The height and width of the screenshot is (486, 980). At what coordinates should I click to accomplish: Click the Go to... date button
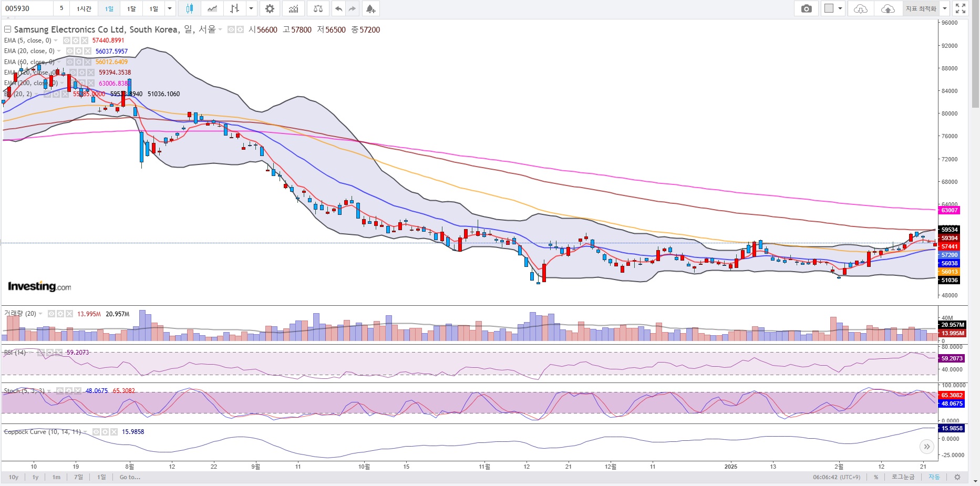(130, 477)
